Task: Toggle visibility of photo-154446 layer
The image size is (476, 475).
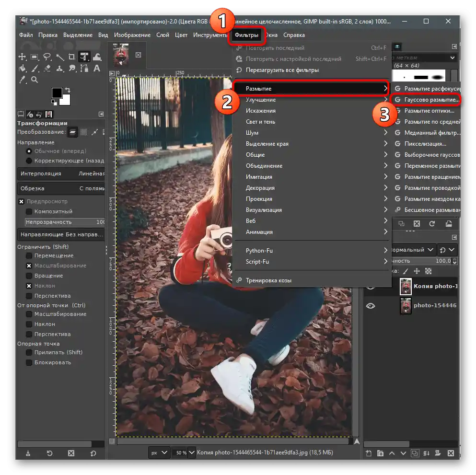Action: [371, 306]
